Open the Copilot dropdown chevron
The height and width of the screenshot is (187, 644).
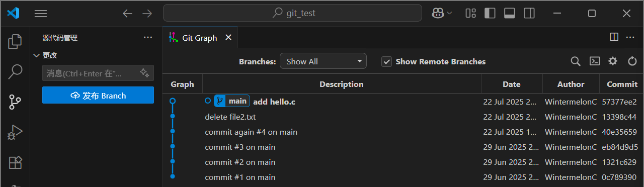point(449,13)
